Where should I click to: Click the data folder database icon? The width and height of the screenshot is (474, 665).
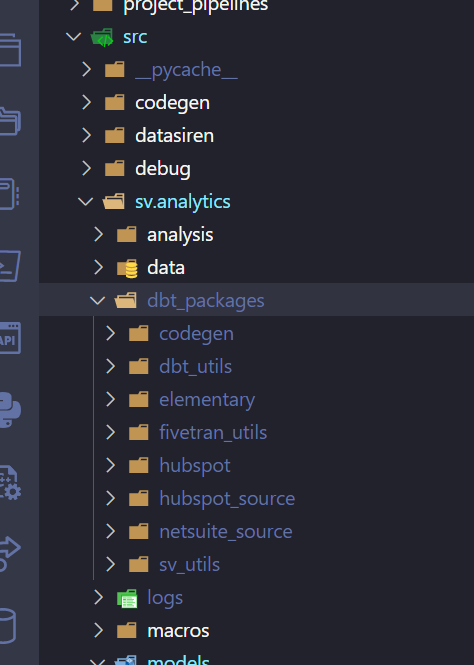(x=128, y=268)
